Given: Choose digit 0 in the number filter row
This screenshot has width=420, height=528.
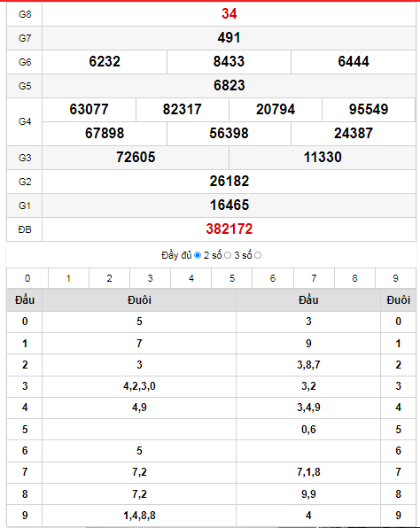Looking at the screenshot, I should 27,278.
